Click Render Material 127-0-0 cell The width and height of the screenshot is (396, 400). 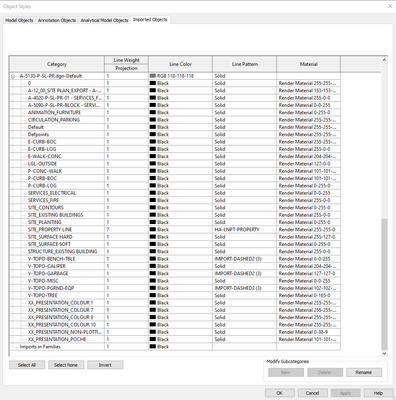(x=308, y=164)
